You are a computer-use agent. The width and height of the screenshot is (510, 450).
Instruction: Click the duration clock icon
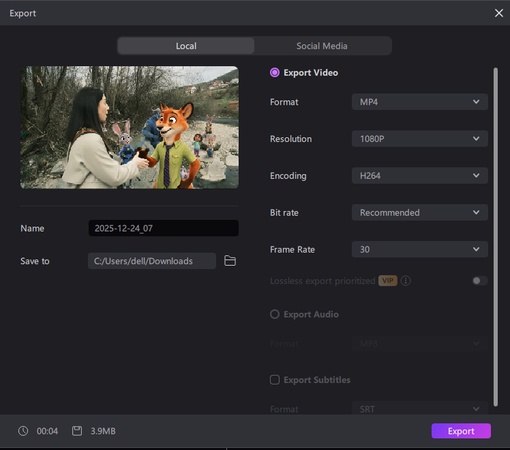click(x=23, y=431)
